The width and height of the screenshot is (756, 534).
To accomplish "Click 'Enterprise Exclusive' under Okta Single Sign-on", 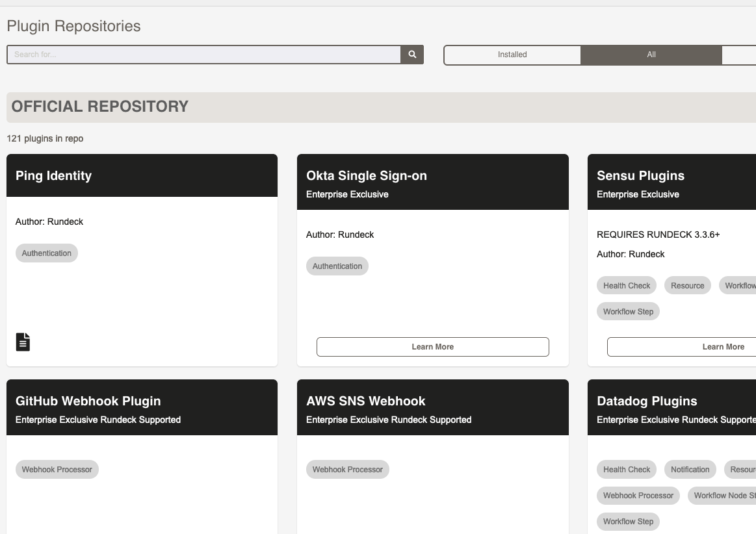I will click(x=347, y=194).
